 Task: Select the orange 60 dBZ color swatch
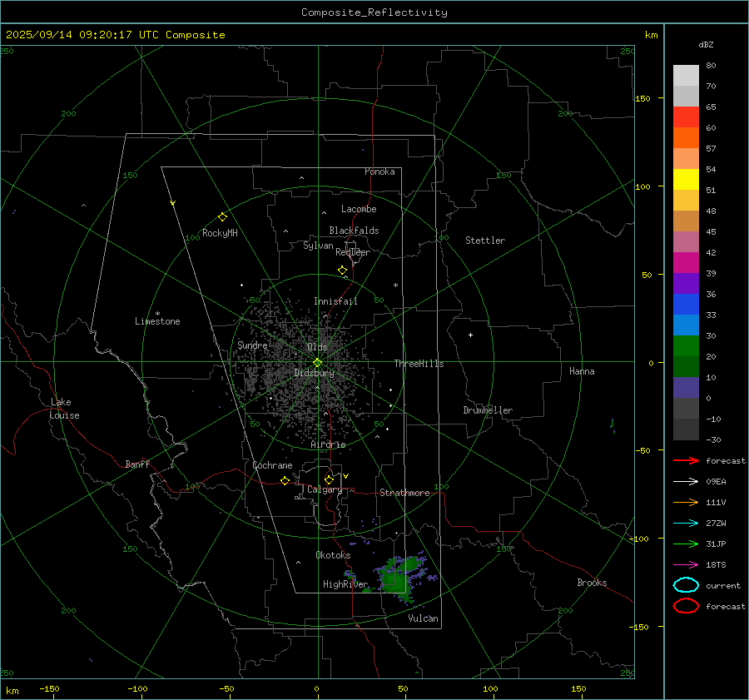click(686, 137)
